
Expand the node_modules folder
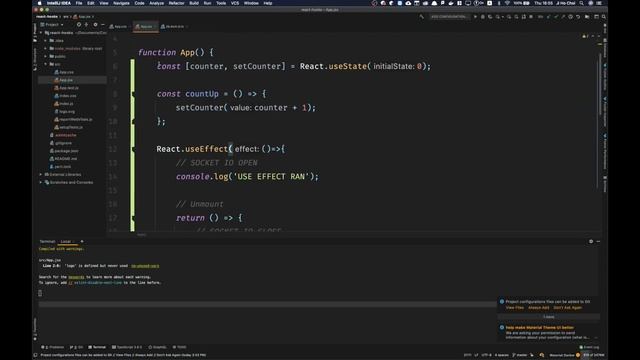pyautogui.click(x=46, y=48)
